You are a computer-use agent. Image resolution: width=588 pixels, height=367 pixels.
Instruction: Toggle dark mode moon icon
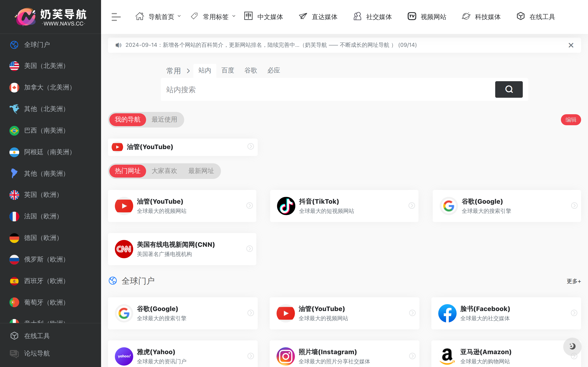572,346
